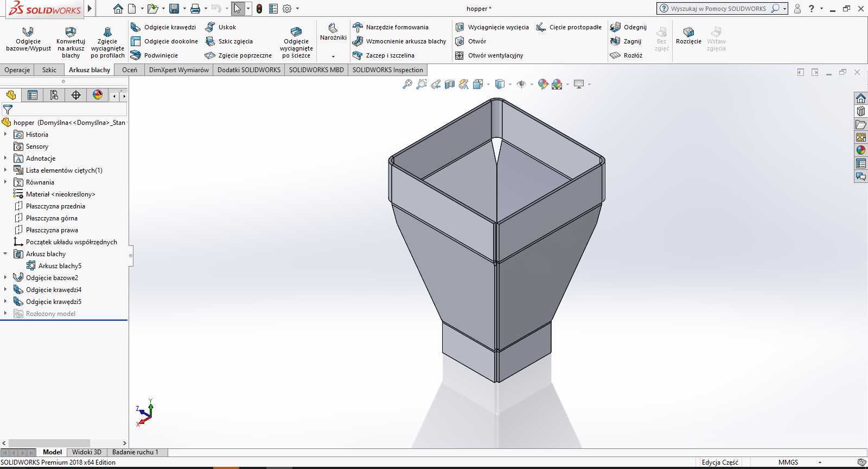Expand the Narożniki corners dropdown
868x469 pixels.
333,56
